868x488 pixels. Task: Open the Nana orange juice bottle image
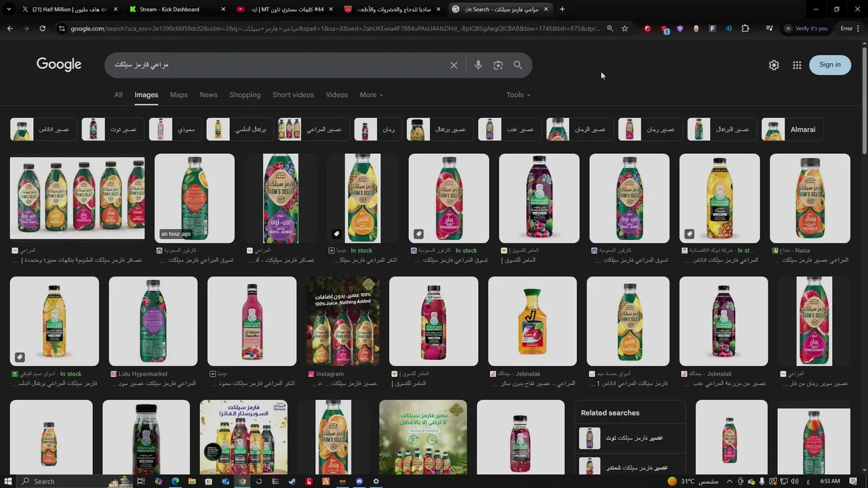coord(810,199)
